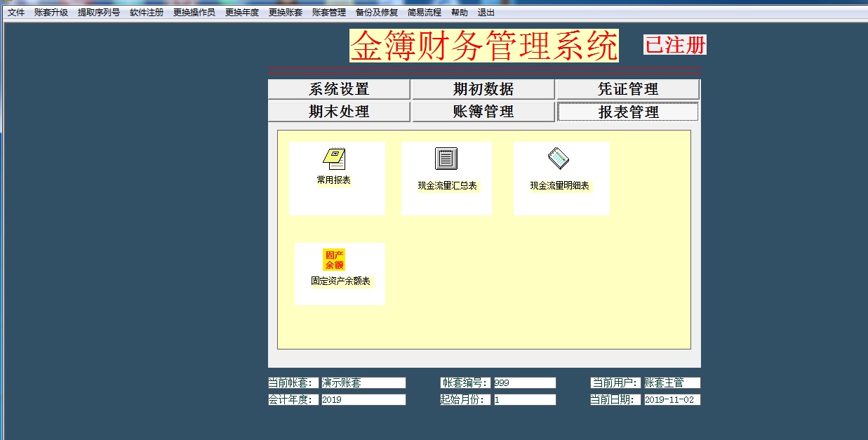Click the 当前帐套 field showing 演示账套
Viewport: 868px width, 440px height.
tap(363, 383)
